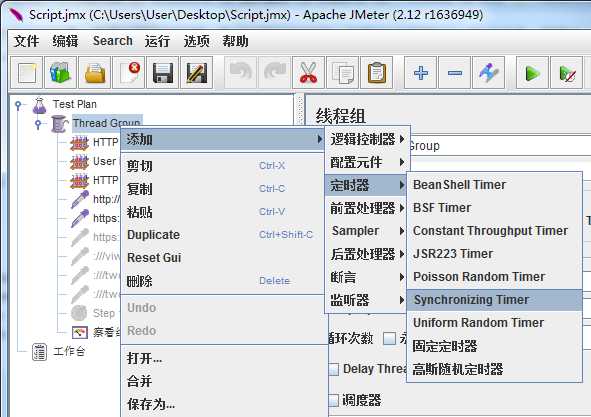Image resolution: width=591 pixels, height=417 pixels.
Task: Click the Undo arrow toolbar icon
Action: 240,73
